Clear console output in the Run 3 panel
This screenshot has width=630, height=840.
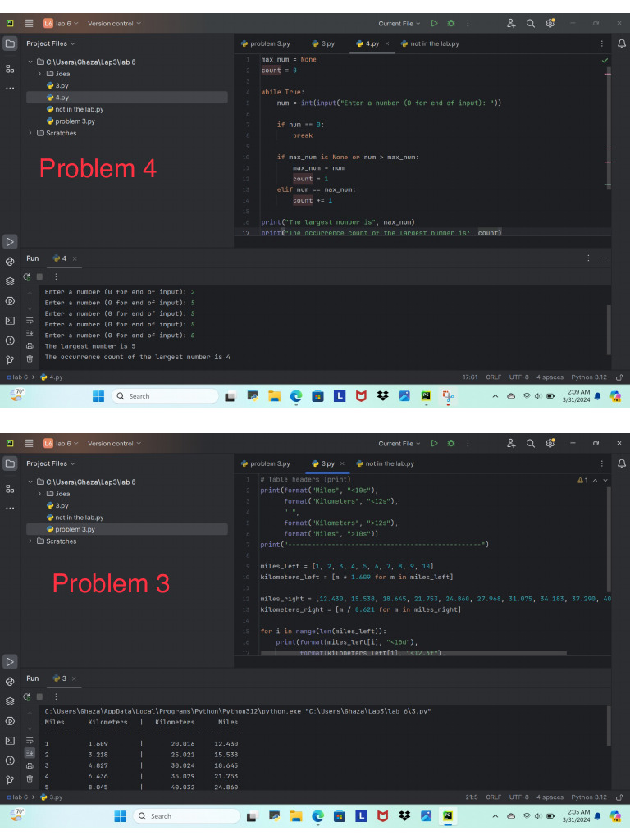click(30, 778)
